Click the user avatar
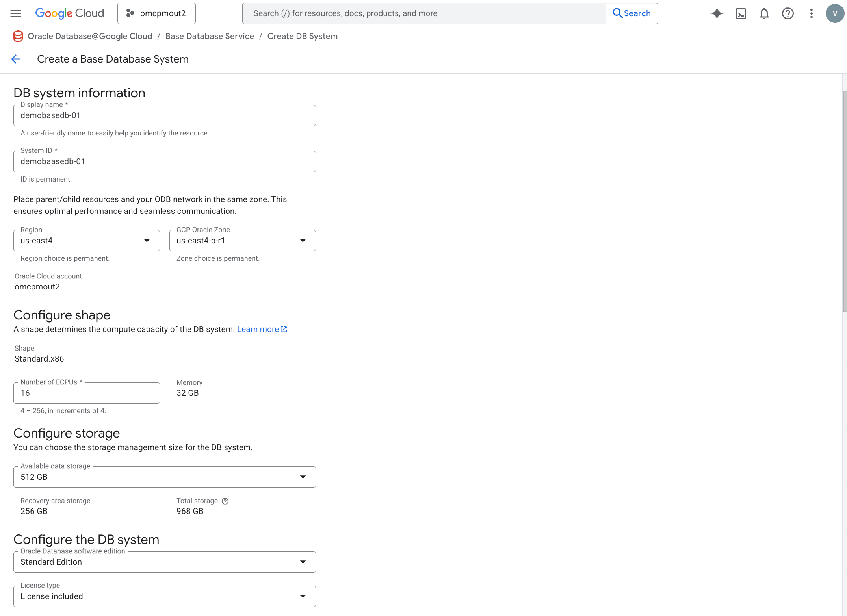847x616 pixels. click(x=835, y=13)
